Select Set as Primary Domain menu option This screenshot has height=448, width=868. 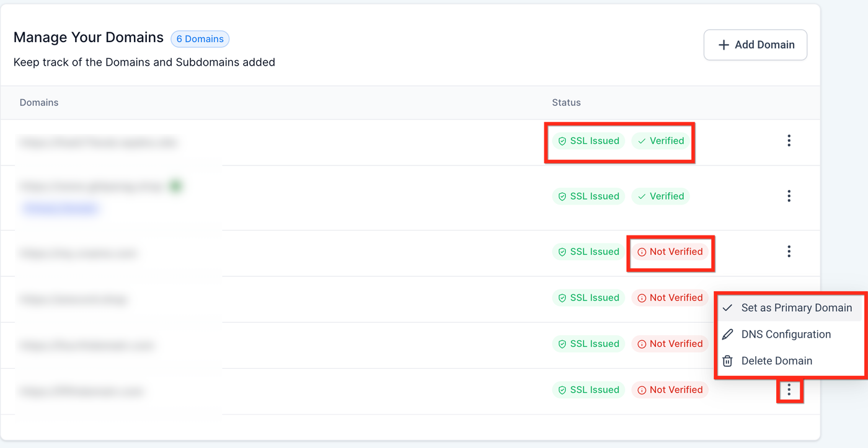click(x=796, y=308)
